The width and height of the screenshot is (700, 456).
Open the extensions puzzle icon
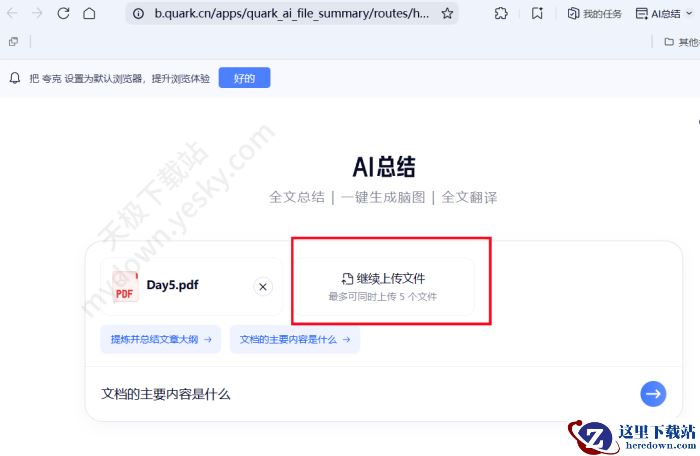[501, 14]
